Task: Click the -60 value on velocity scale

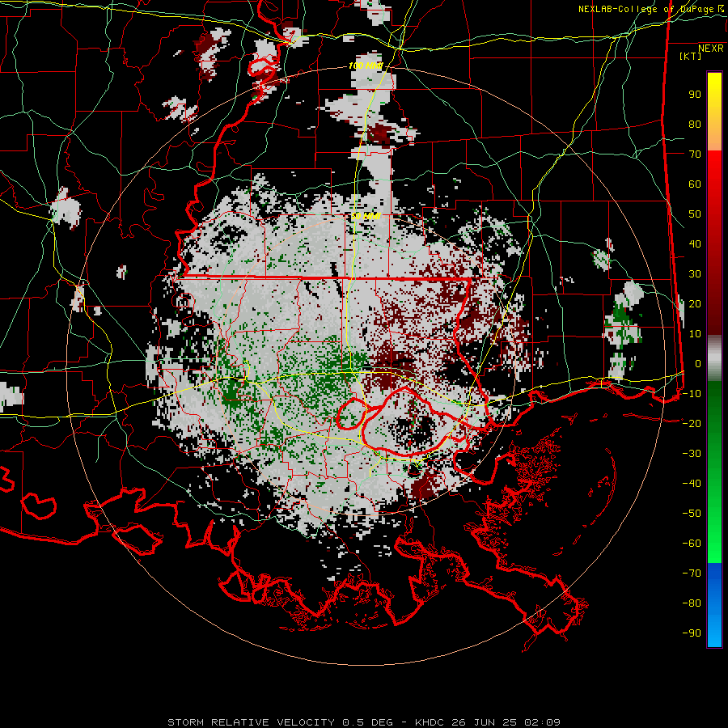Action: [692, 544]
